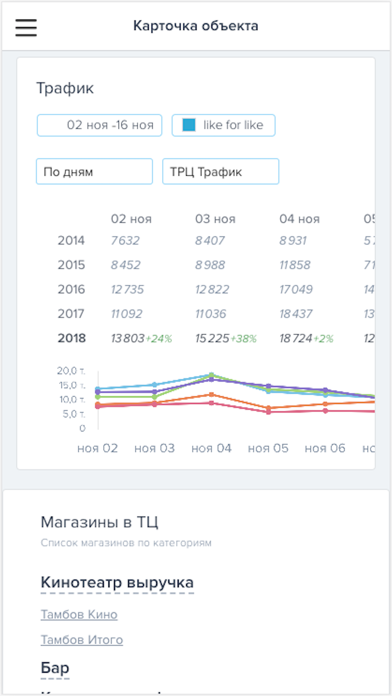
Task: Click the ноя 02 chart axis label
Action: point(98,448)
